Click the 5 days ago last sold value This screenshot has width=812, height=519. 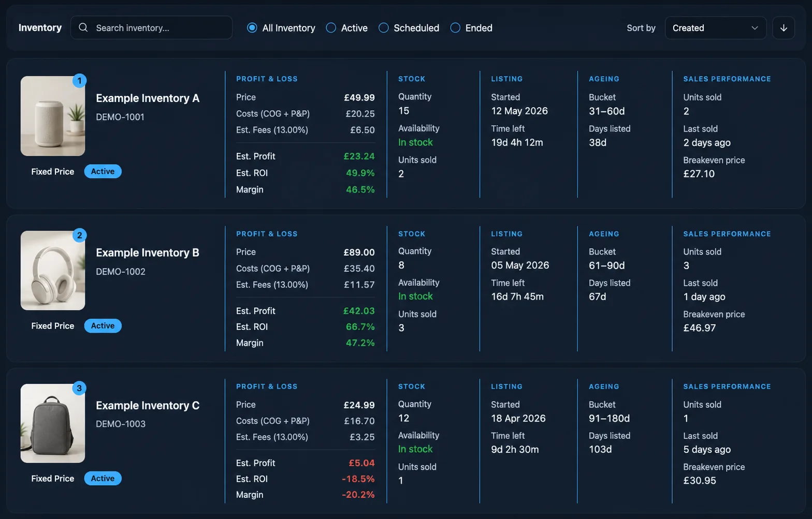click(x=707, y=449)
